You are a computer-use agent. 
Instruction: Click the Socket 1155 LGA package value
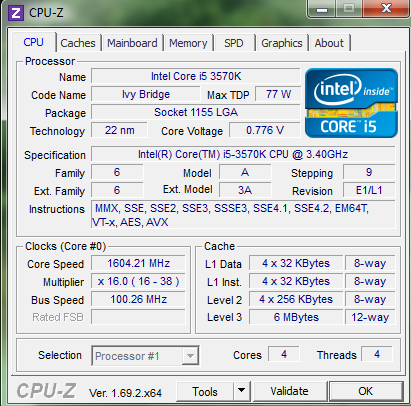point(196,112)
